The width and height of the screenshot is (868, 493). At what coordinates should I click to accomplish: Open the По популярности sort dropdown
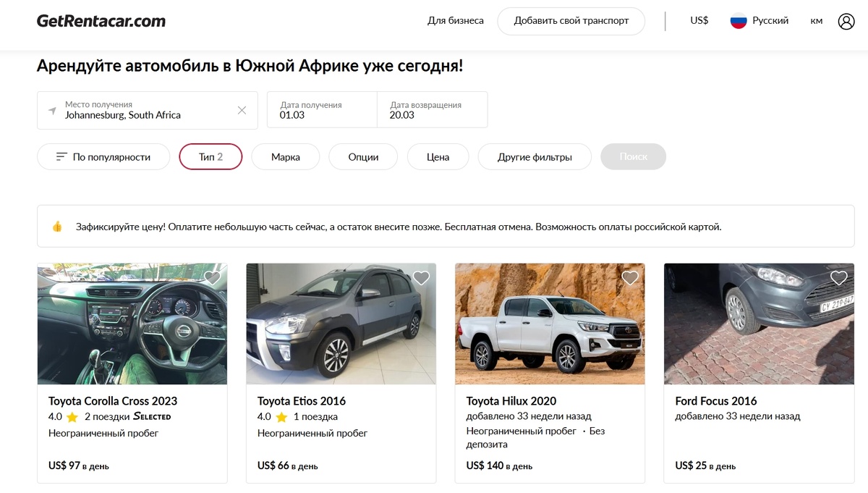point(103,157)
